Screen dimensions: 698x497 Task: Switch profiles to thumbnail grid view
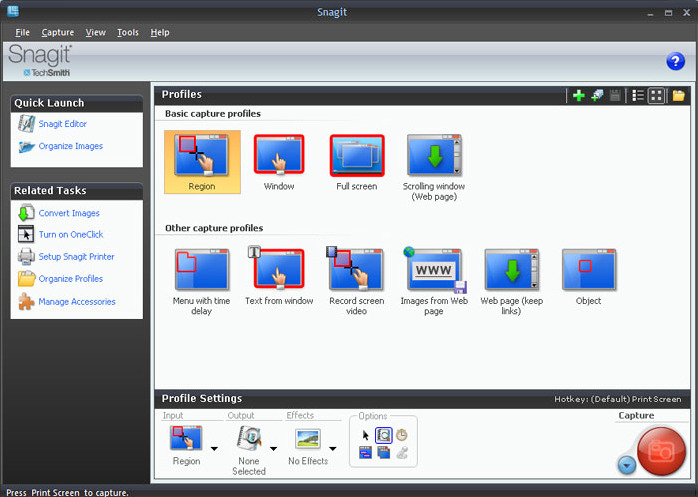(x=657, y=95)
